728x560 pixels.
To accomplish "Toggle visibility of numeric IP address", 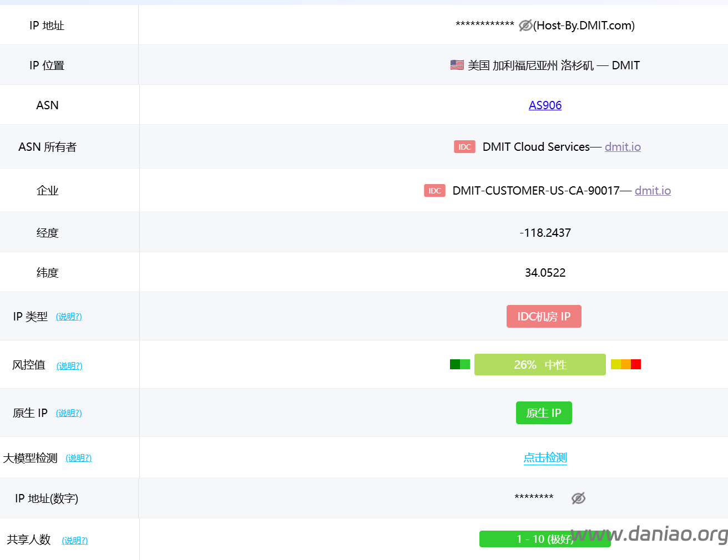I will (578, 498).
